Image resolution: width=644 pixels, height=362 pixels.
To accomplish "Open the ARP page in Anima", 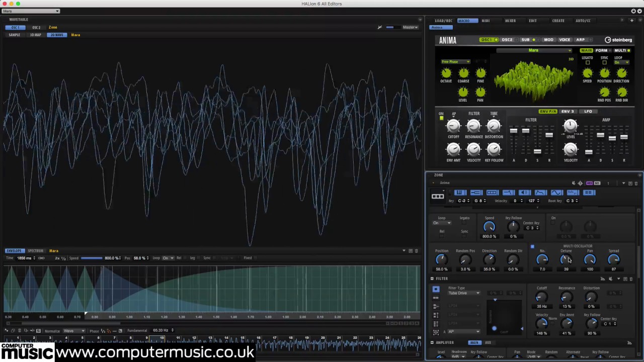I will pos(580,40).
